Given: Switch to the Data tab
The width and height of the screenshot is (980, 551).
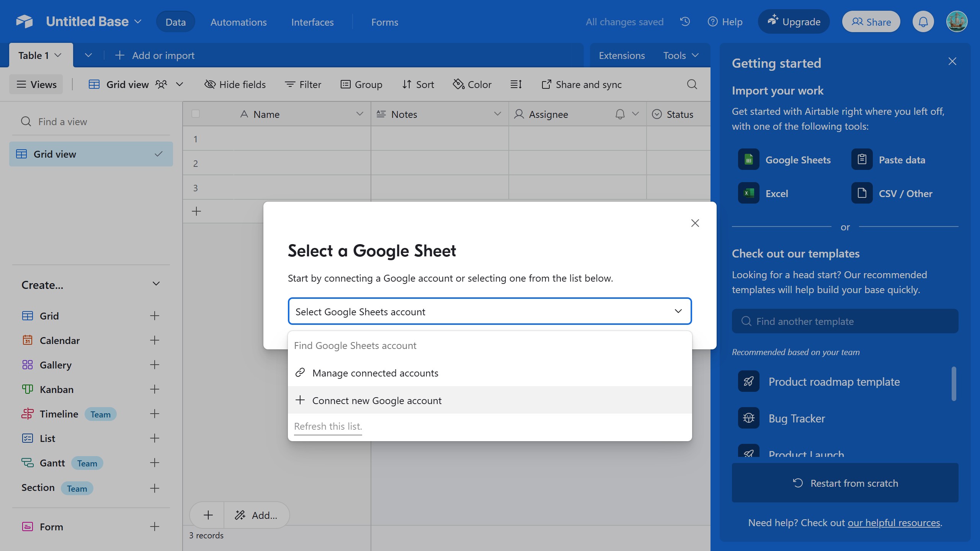Looking at the screenshot, I should (x=175, y=22).
